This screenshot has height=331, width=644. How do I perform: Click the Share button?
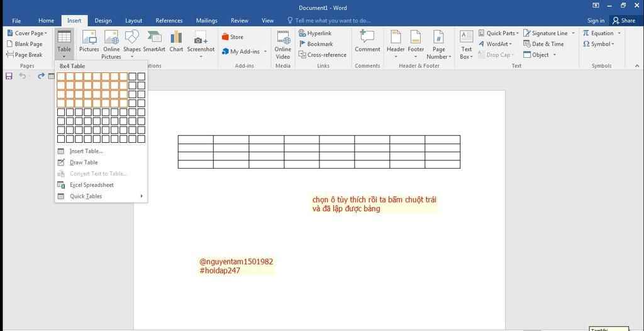pyautogui.click(x=623, y=21)
